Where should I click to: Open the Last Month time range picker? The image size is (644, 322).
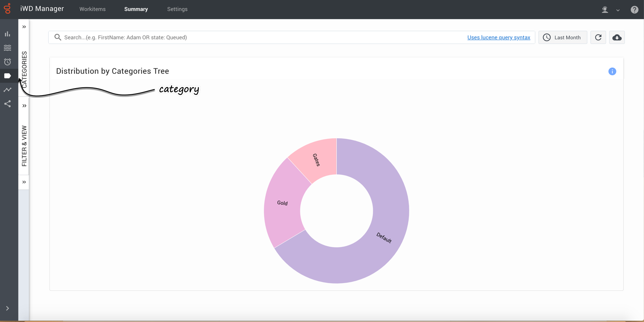point(562,37)
